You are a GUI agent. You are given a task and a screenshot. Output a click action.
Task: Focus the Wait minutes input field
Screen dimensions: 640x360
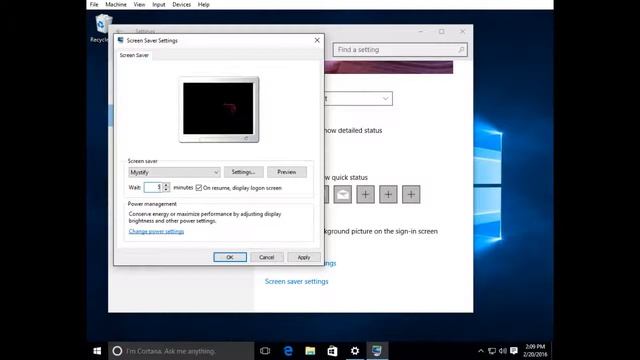point(153,187)
